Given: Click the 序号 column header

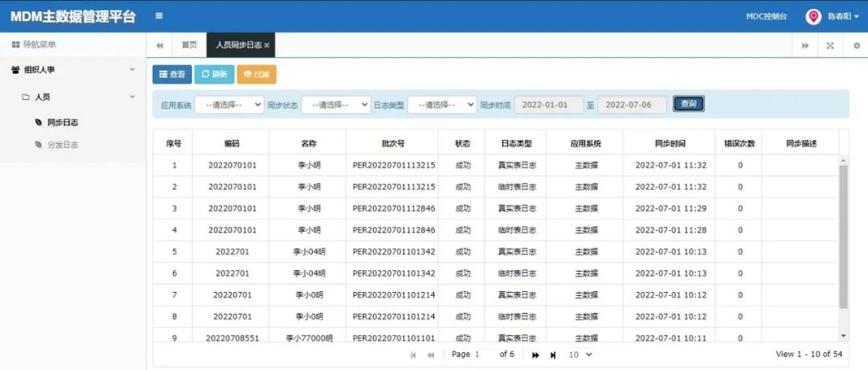Looking at the screenshot, I should (174, 143).
